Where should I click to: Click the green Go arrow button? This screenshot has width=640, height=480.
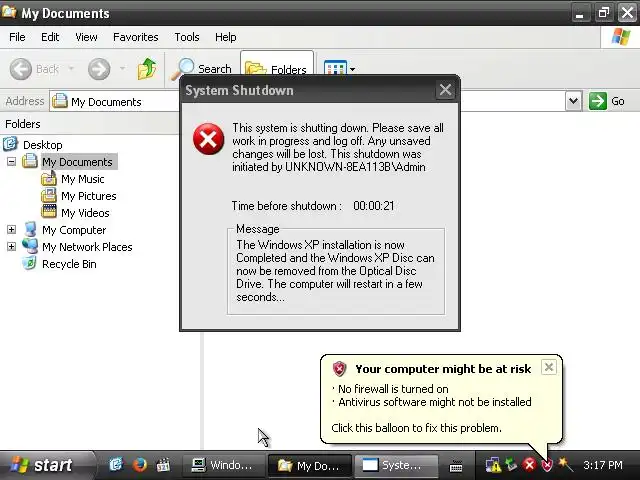pos(598,101)
